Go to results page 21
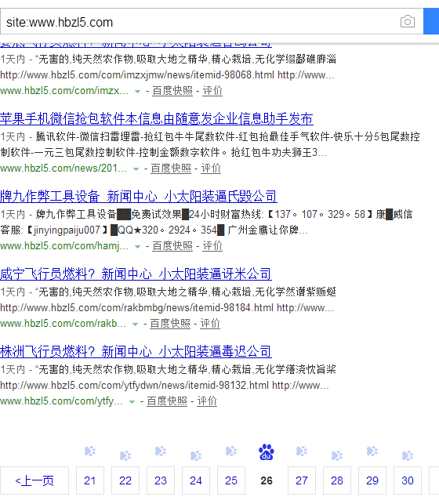Screen dimensions: 439x504 90,480
